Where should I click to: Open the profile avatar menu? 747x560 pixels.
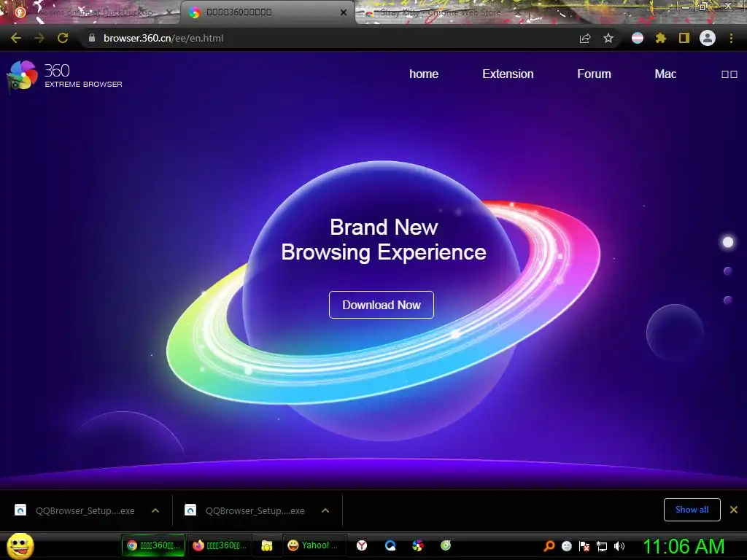tap(708, 38)
